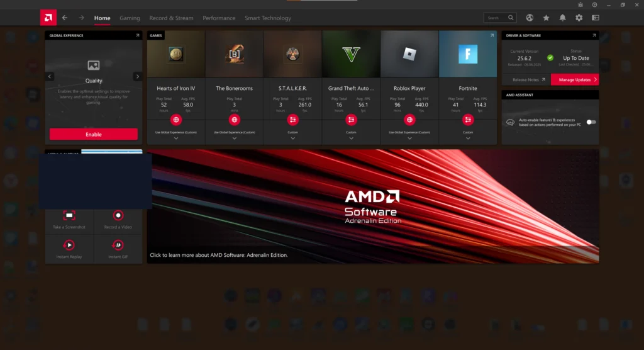Open driver Release Notes link
This screenshot has width=644, height=350.
(528, 80)
